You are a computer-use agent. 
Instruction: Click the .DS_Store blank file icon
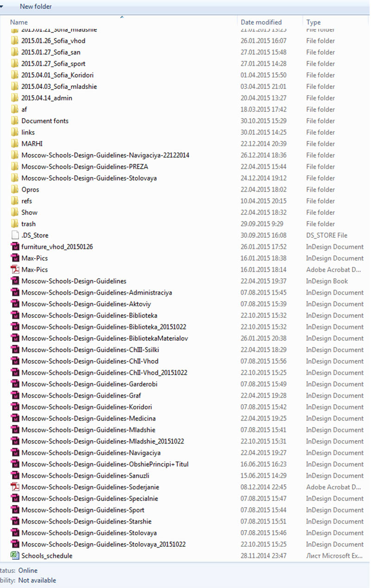coord(15,235)
